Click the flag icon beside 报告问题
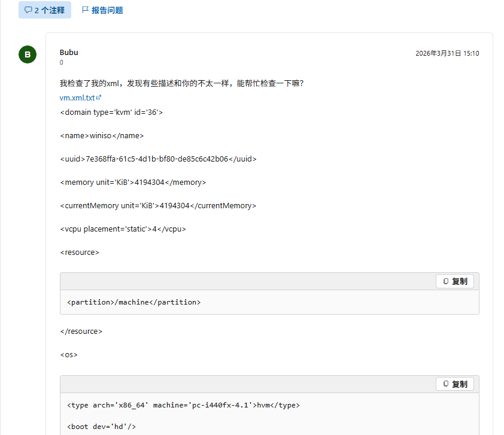 [85, 10]
